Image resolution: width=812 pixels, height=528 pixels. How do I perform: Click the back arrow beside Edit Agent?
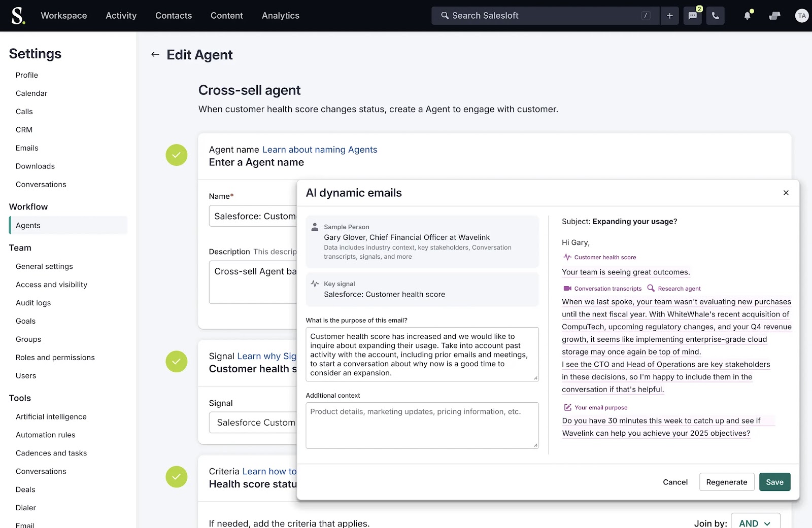click(155, 54)
